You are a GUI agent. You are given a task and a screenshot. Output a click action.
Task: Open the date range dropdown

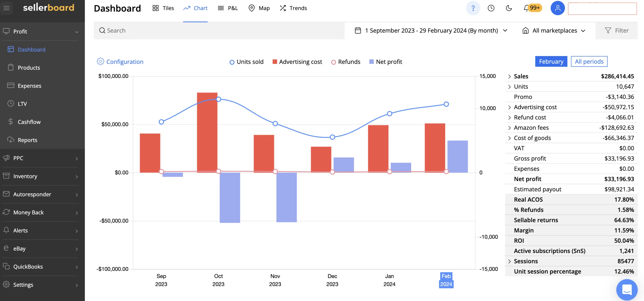click(x=431, y=30)
